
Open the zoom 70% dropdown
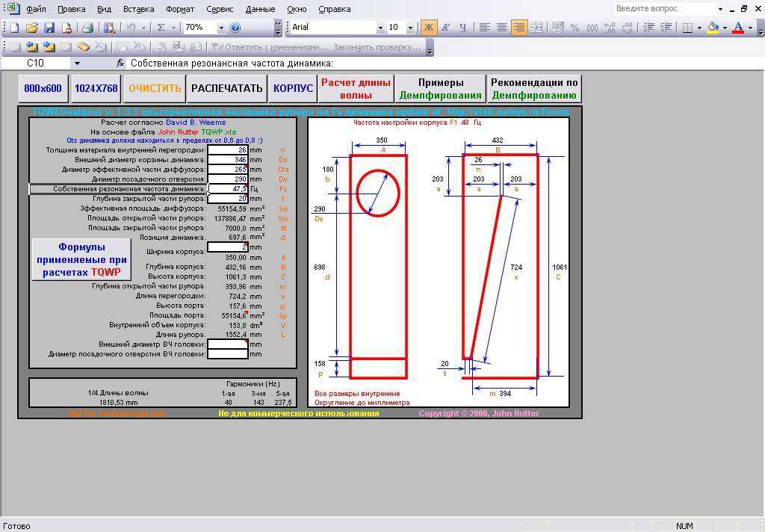221,28
